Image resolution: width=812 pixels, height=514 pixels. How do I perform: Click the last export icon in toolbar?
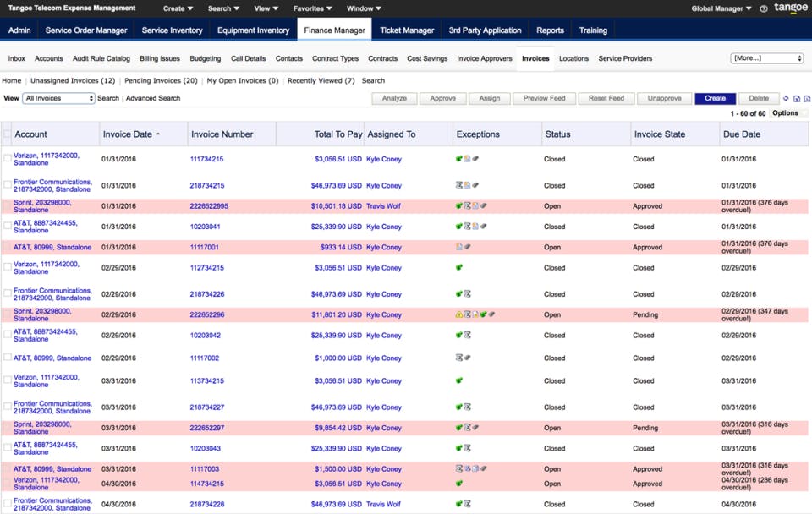(x=807, y=99)
